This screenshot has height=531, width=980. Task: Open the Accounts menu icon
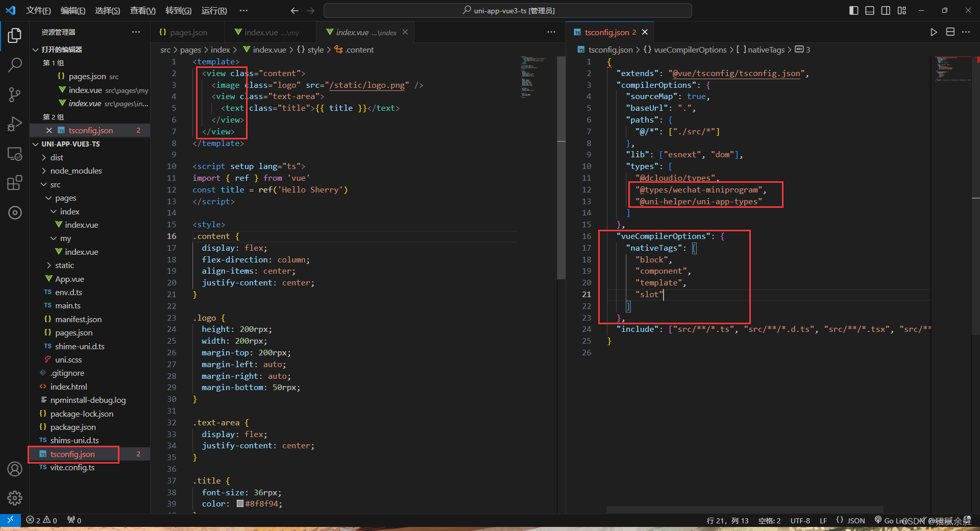pyautogui.click(x=15, y=469)
